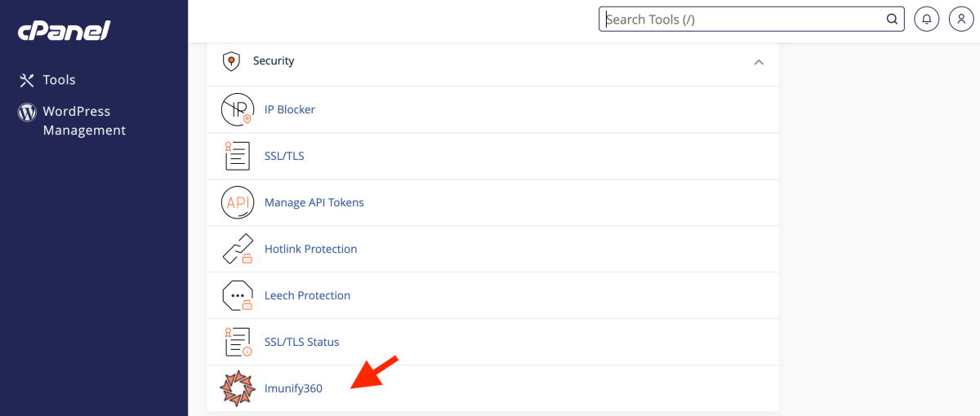
Task: Click the SSL/TLS certificate icon
Action: tap(238, 156)
